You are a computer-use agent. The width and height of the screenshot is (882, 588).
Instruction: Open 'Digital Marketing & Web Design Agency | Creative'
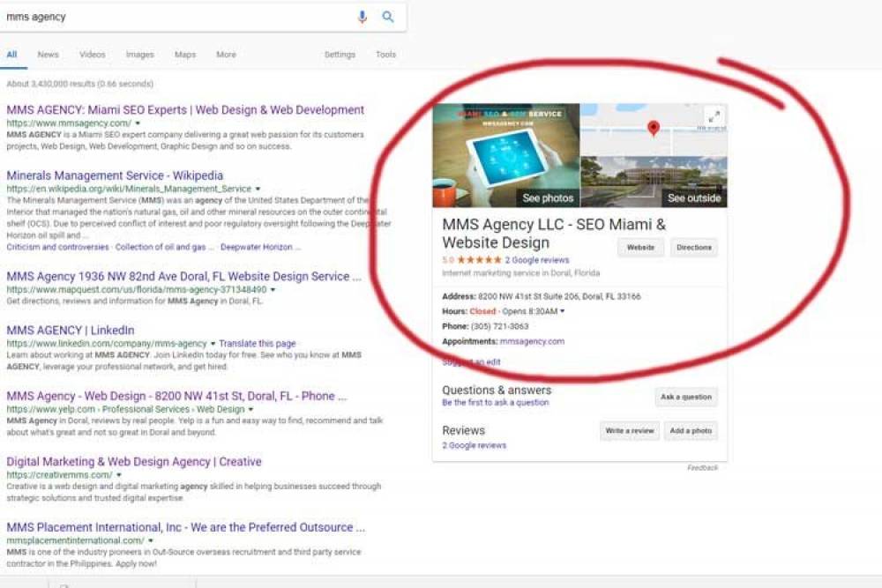(134, 462)
